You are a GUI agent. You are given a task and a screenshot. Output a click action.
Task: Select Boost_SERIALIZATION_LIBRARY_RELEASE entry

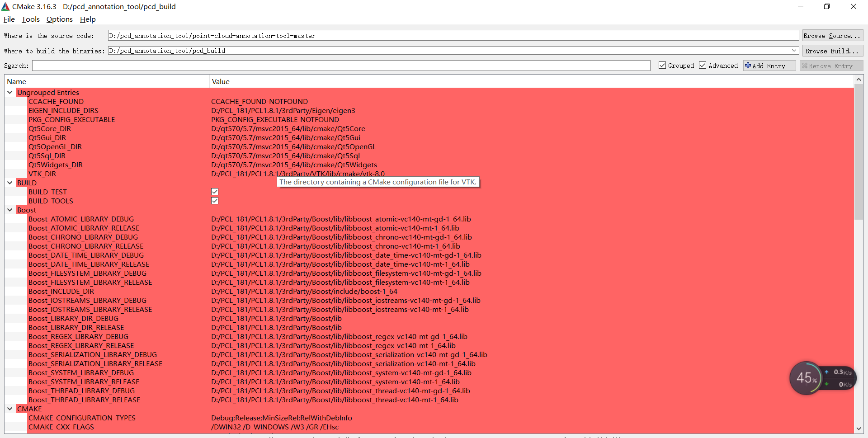[x=95, y=363]
